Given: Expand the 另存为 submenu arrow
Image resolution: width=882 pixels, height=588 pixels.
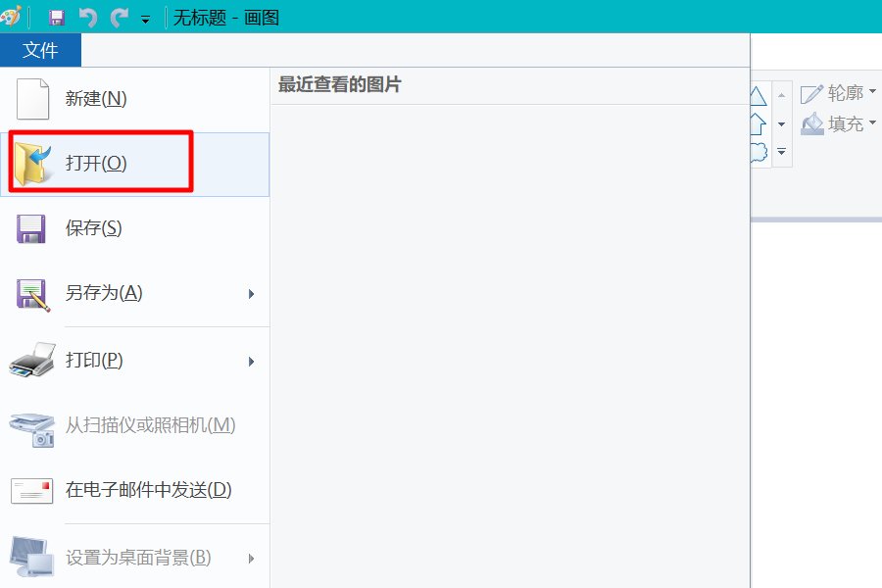Looking at the screenshot, I should (252, 294).
